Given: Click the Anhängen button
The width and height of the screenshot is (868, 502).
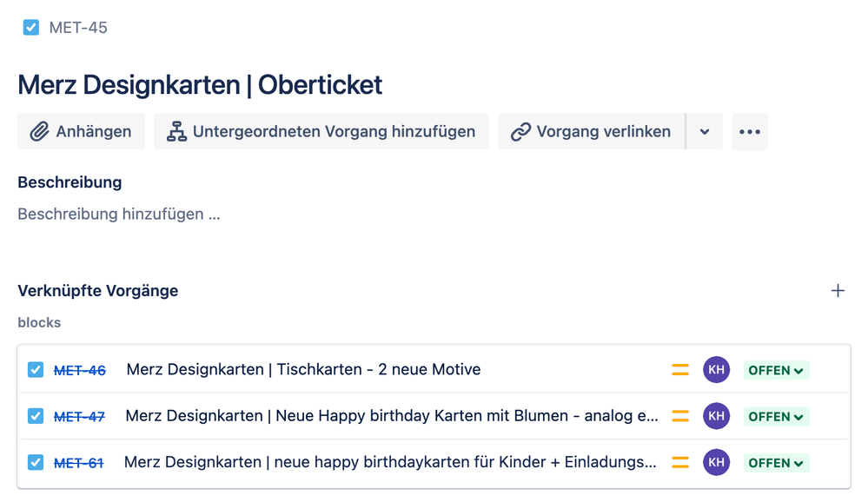Looking at the screenshot, I should 81,131.
